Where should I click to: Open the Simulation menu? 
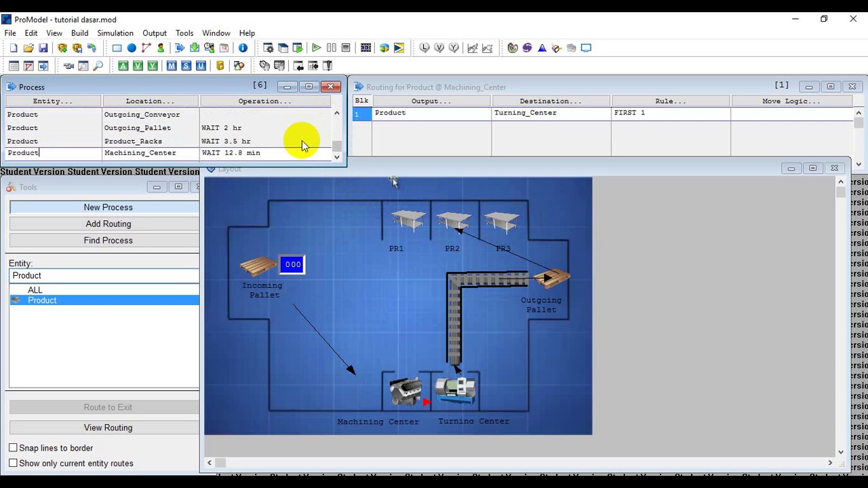[115, 33]
